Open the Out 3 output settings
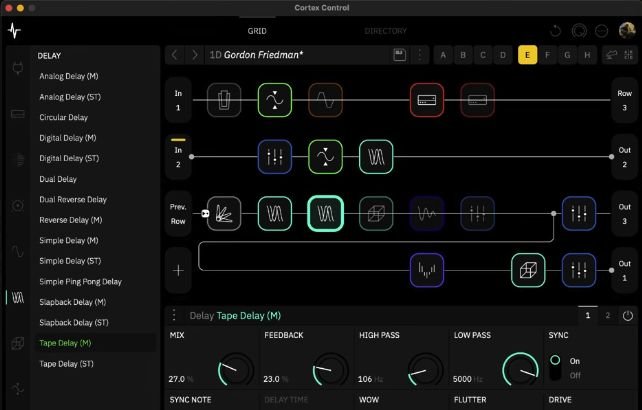This screenshot has height=410, width=642. pyautogui.click(x=624, y=213)
